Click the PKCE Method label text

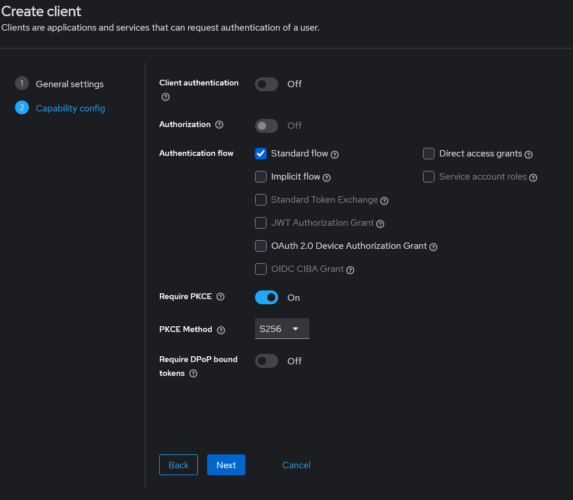(186, 329)
